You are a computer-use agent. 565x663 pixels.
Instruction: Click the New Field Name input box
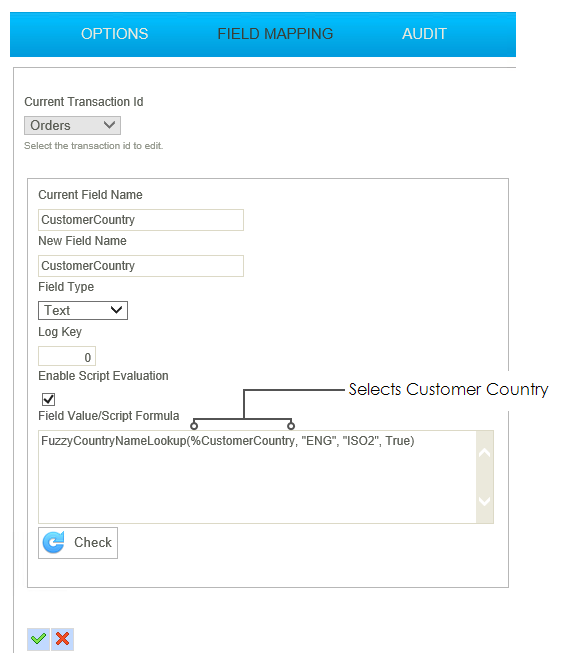141,266
